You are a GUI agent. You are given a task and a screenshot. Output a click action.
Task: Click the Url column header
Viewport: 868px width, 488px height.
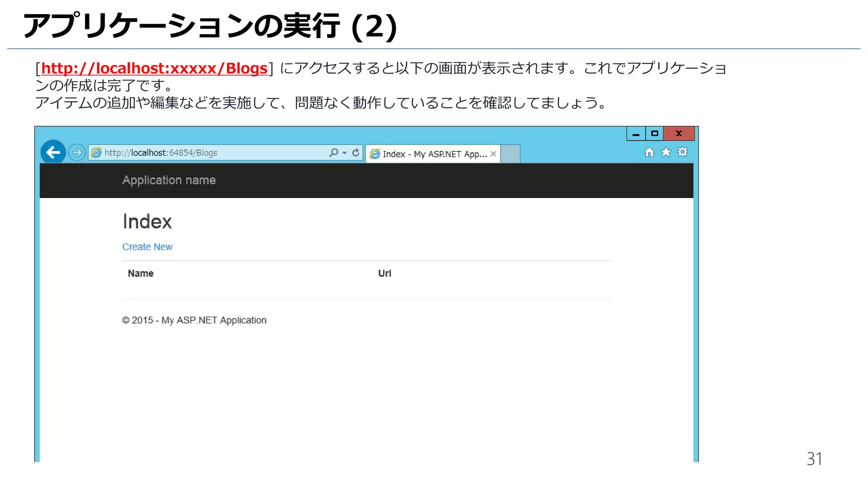(384, 274)
